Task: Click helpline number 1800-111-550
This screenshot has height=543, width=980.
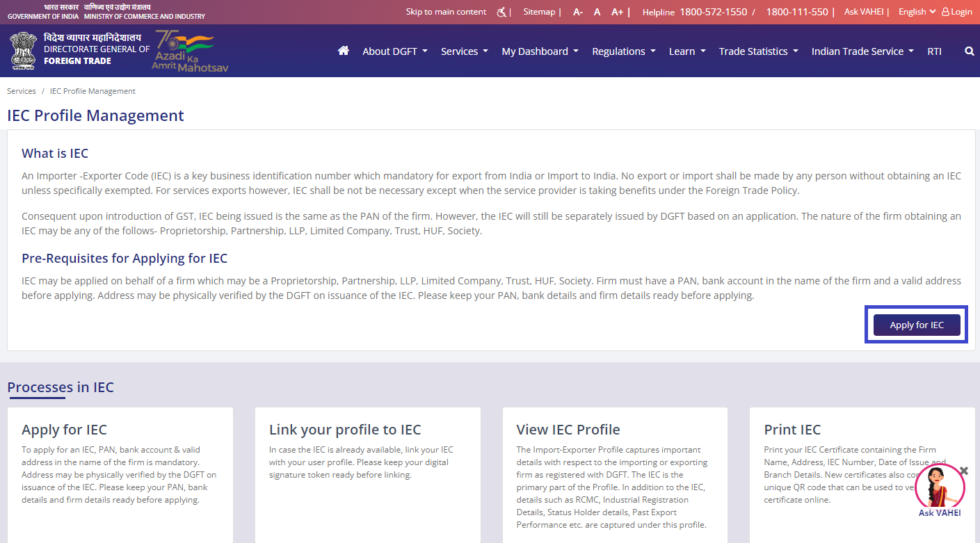Action: point(797,12)
